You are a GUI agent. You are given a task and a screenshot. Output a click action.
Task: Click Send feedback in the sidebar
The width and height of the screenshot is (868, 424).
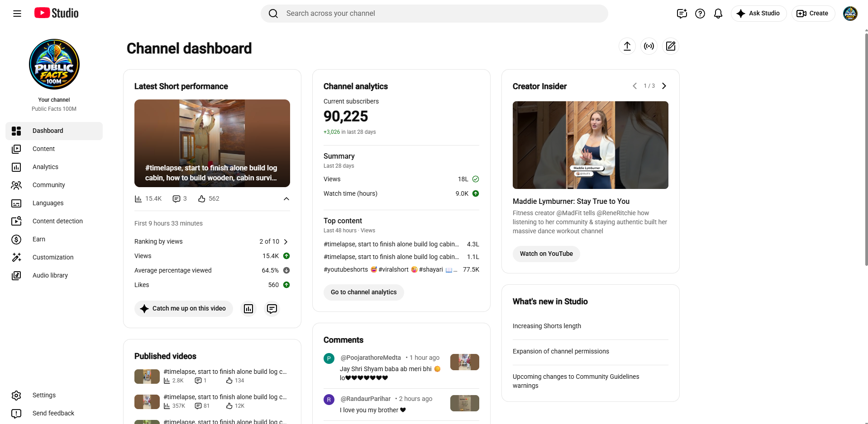point(54,413)
